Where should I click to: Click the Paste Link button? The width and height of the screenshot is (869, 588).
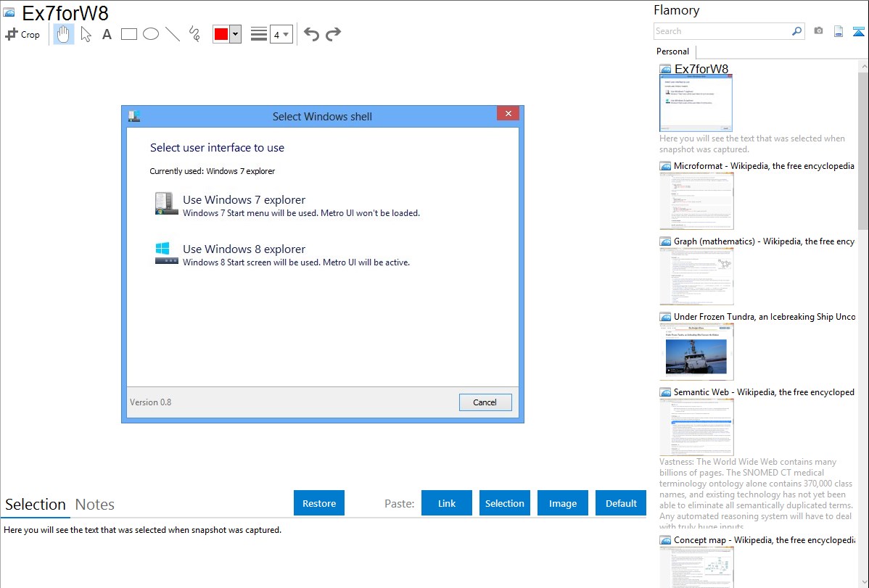[447, 503]
